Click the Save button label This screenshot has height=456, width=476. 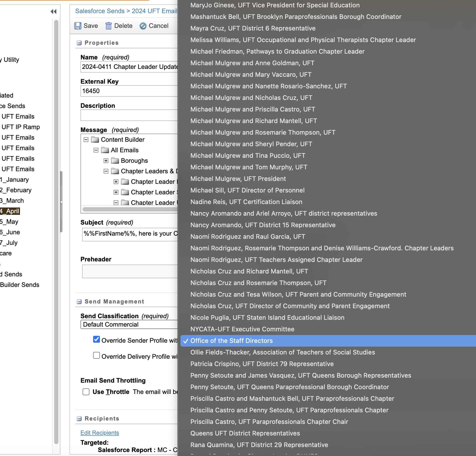click(x=91, y=26)
